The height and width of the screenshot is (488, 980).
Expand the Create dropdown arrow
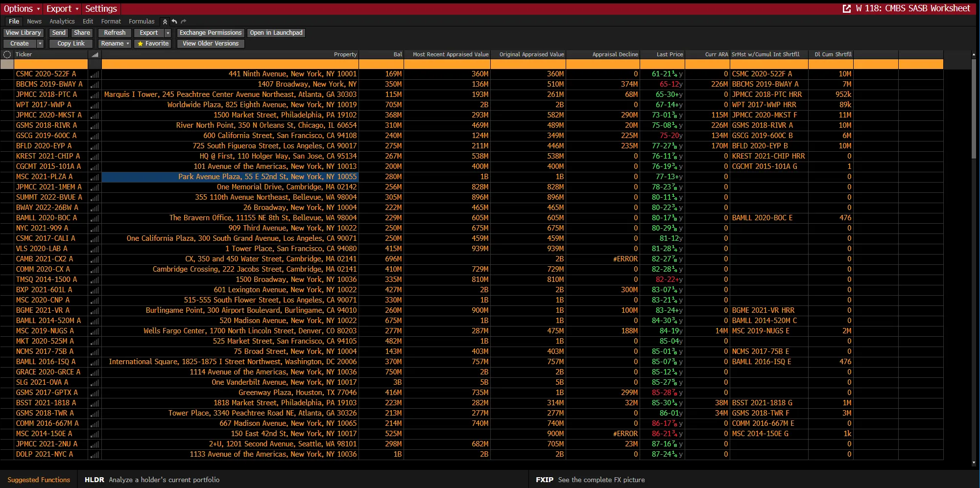click(40, 44)
